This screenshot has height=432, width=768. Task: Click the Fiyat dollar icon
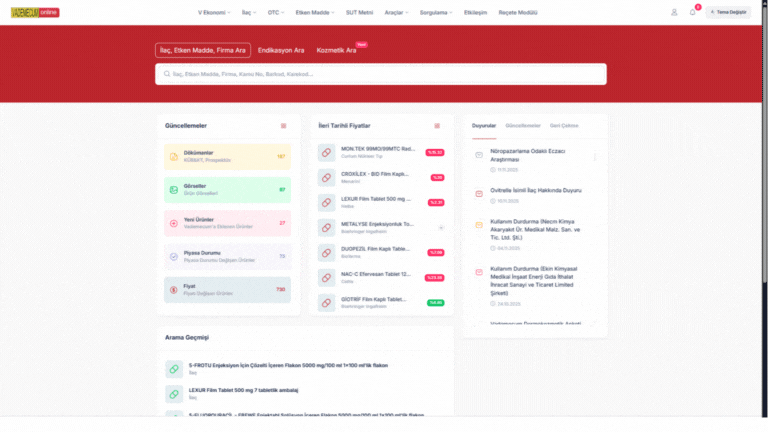pos(173,289)
